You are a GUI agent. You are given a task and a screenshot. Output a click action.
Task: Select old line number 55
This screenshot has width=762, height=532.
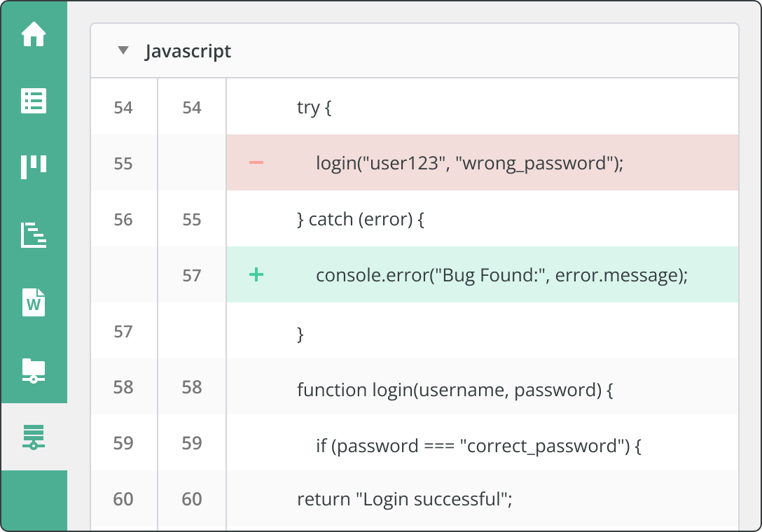(123, 163)
